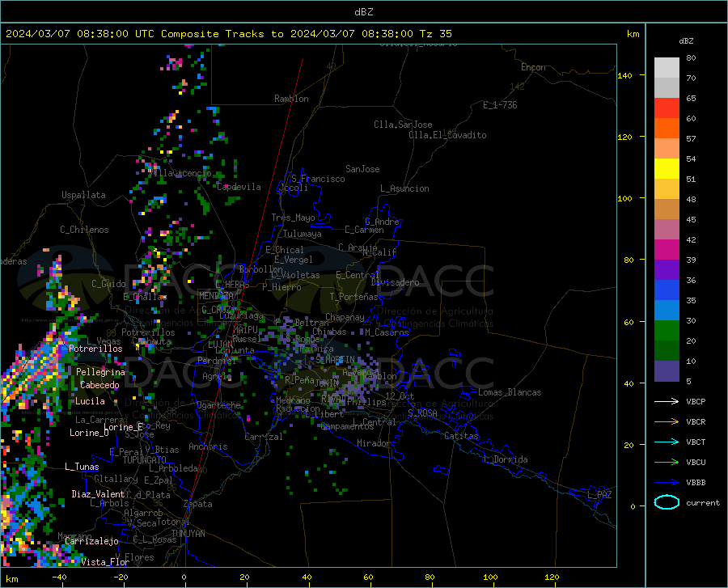
Task: Click the L_Dormida map label
Action: pos(506,459)
